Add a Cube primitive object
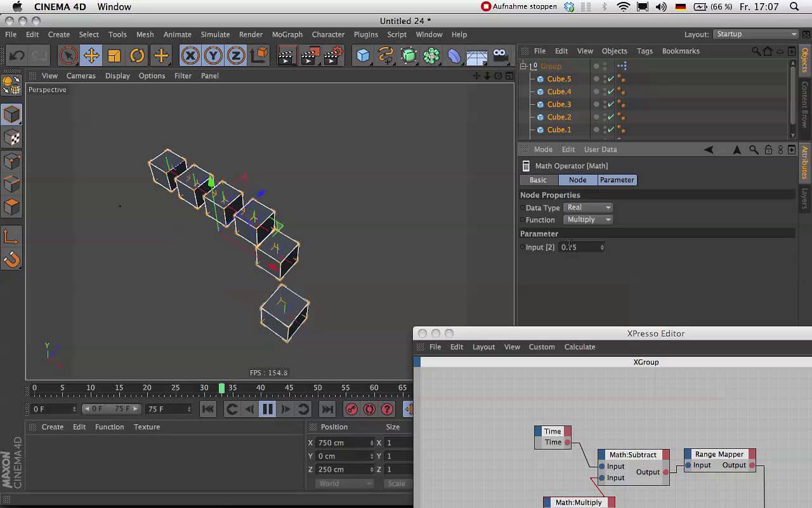The image size is (812, 508). click(363, 56)
